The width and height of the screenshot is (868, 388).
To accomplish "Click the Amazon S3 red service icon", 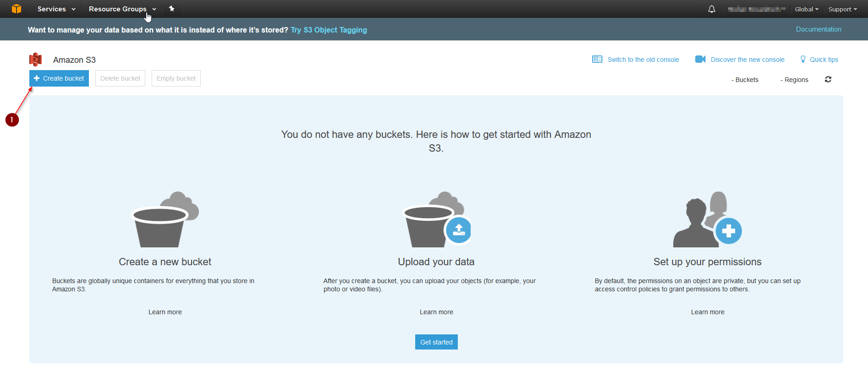I will 35,60.
